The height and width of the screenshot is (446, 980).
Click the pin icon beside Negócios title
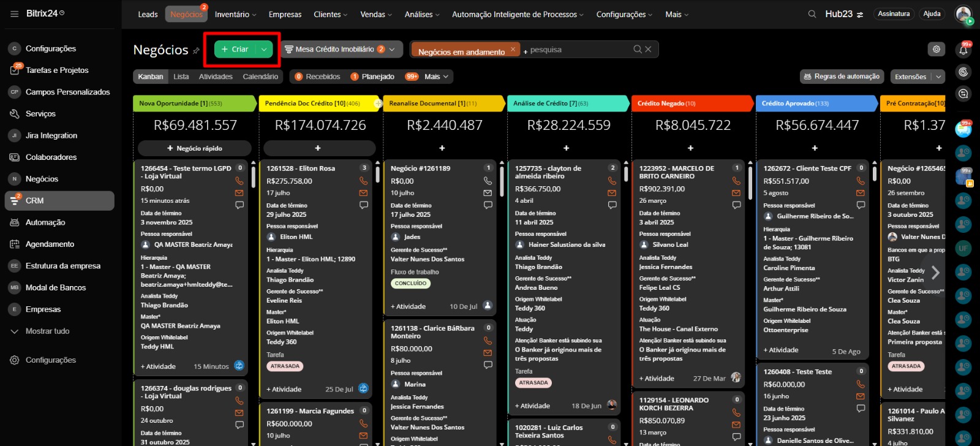tap(196, 51)
